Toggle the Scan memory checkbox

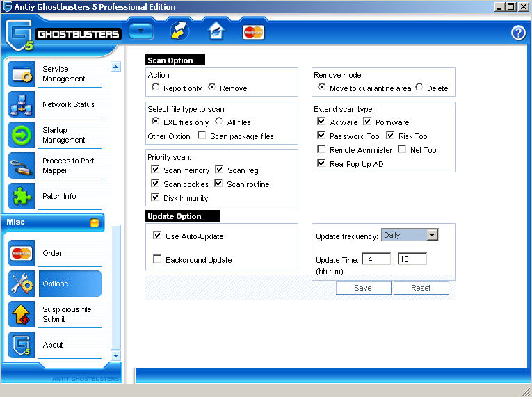coord(155,169)
